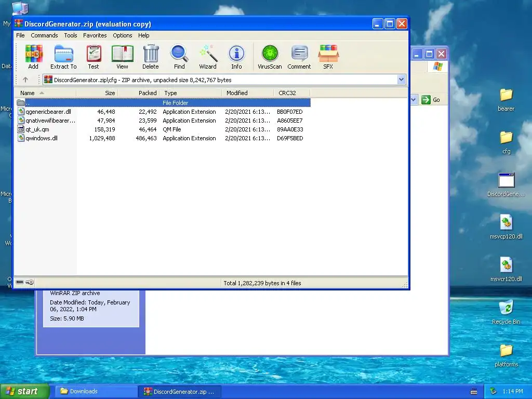Start VirusScan on the archive

point(270,57)
